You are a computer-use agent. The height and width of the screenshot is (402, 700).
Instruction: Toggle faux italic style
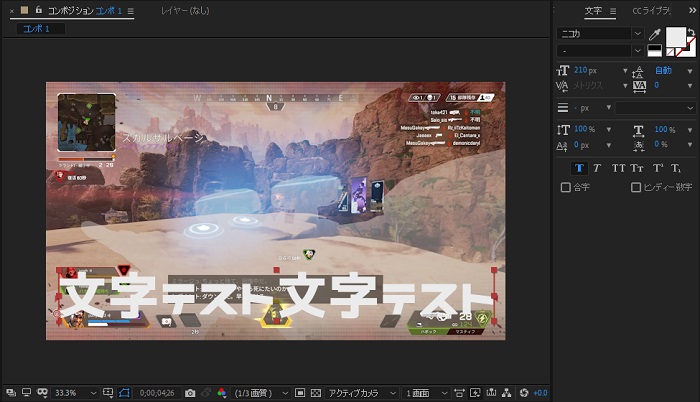pos(597,168)
